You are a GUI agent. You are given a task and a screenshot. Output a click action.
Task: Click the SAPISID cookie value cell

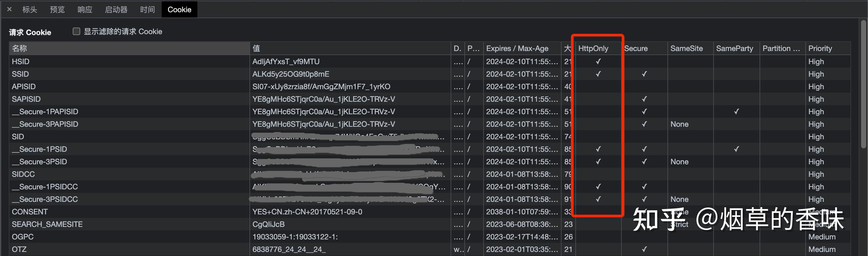click(323, 99)
